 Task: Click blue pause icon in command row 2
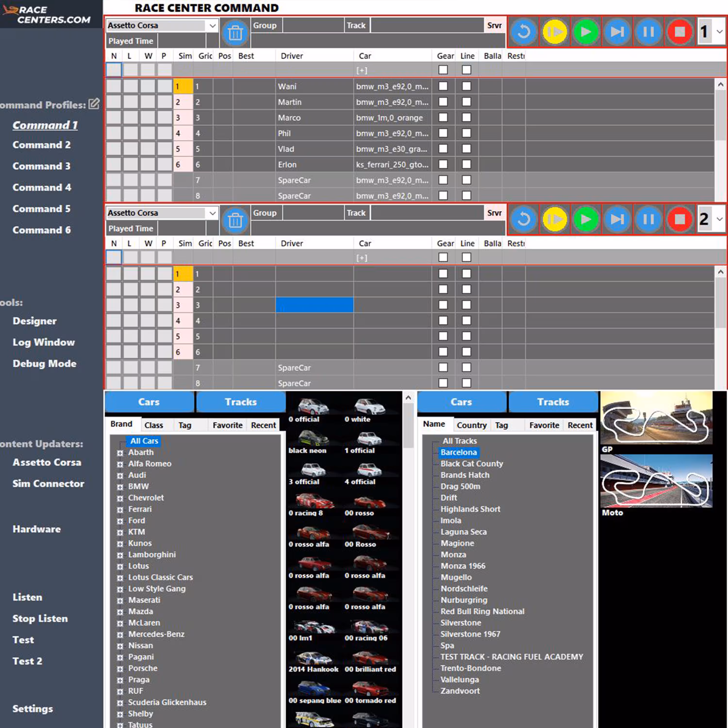[x=648, y=219]
